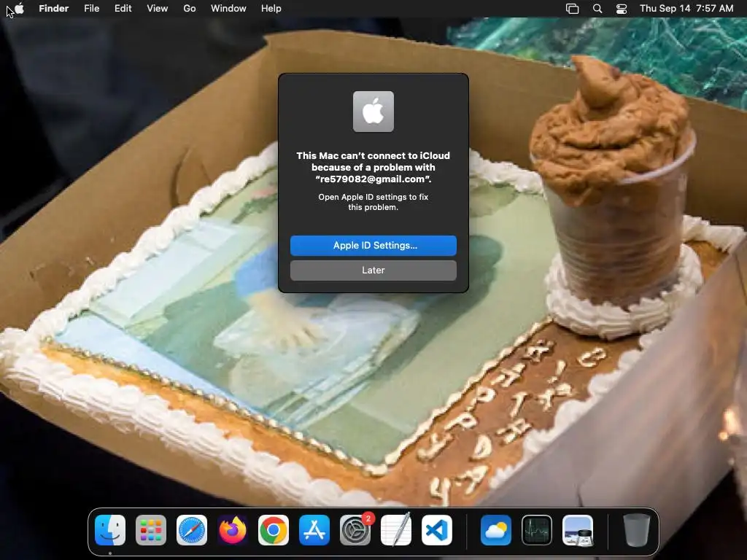The height and width of the screenshot is (560, 747).
Task: Click the Apple logo in dialog
Action: 373,112
